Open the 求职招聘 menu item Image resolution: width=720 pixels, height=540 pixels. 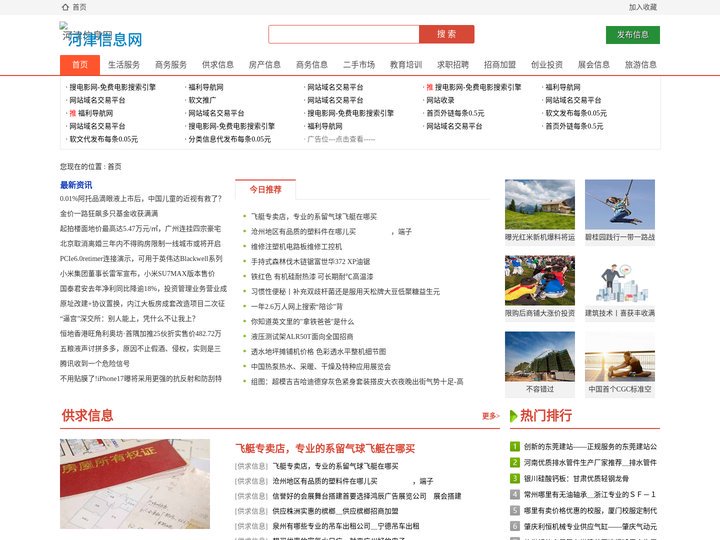[x=453, y=65]
